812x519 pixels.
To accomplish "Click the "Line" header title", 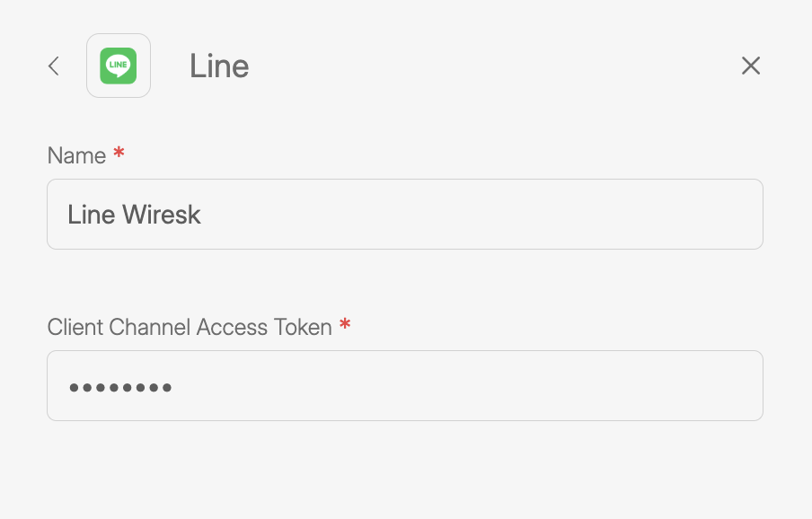I will [219, 66].
